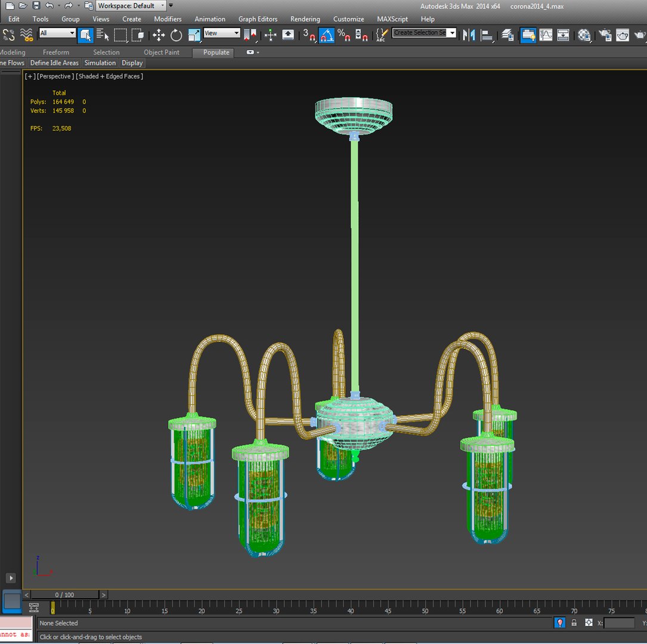Viewport: 647px width, 644px height.
Task: Select the Rotate tool
Action: [176, 35]
